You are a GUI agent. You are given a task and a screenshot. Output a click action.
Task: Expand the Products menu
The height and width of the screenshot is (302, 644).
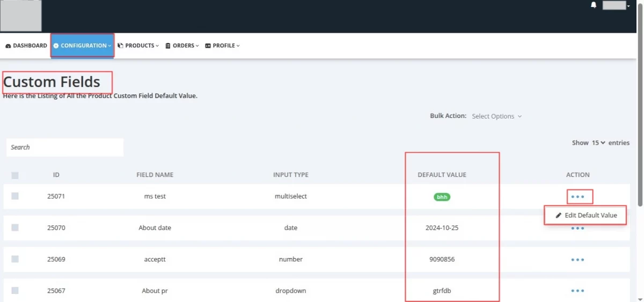coord(138,46)
